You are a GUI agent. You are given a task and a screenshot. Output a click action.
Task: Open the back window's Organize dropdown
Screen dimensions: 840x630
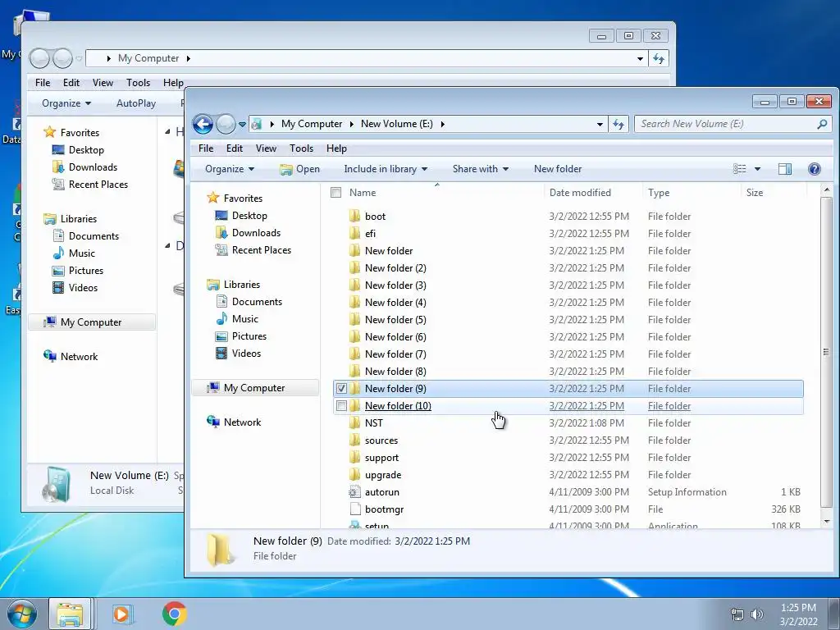(66, 103)
